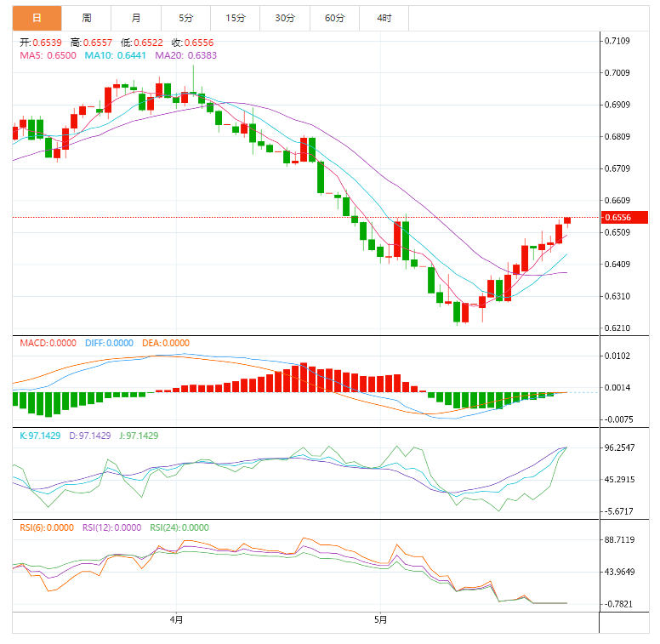Click the J:97.1429 KDJ label
The image size is (660, 644).
click(x=139, y=436)
